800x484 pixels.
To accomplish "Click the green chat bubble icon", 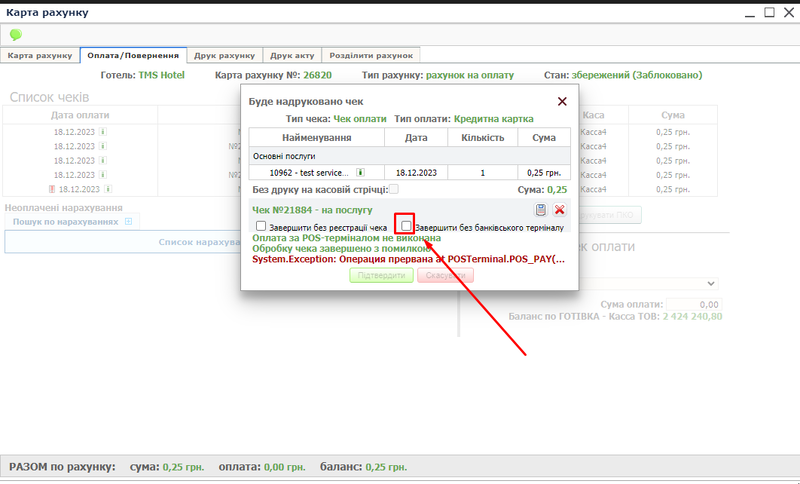I will coord(15,34).
